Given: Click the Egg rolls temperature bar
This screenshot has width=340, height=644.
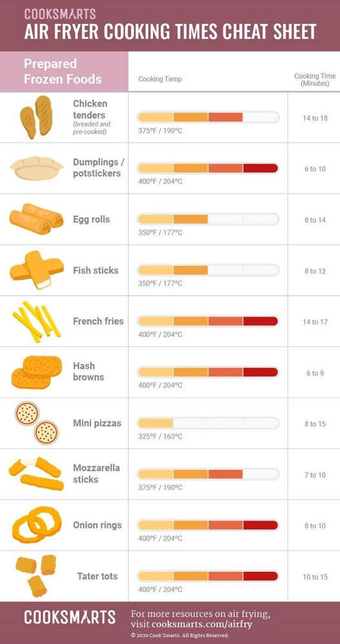Looking at the screenshot, I should [208, 219].
